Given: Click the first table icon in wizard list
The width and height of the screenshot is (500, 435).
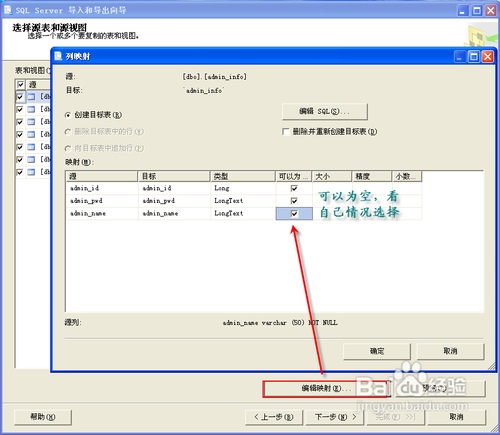Looking at the screenshot, I should [x=31, y=97].
